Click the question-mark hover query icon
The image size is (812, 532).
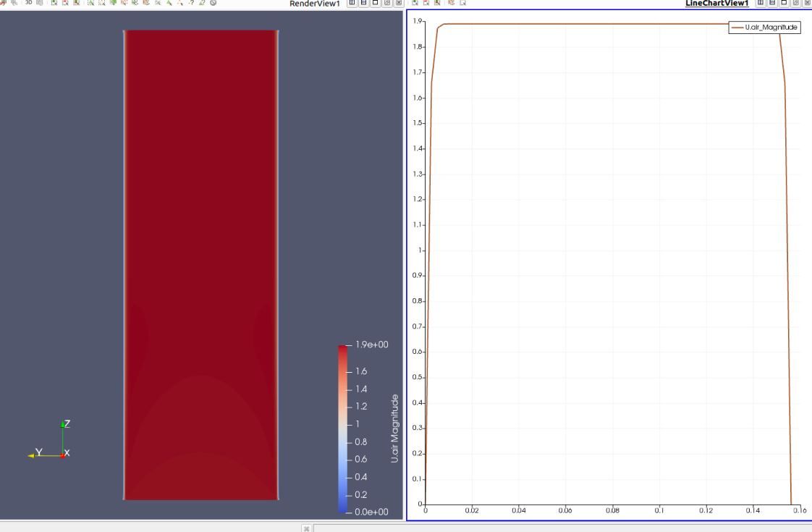pos(192,3)
